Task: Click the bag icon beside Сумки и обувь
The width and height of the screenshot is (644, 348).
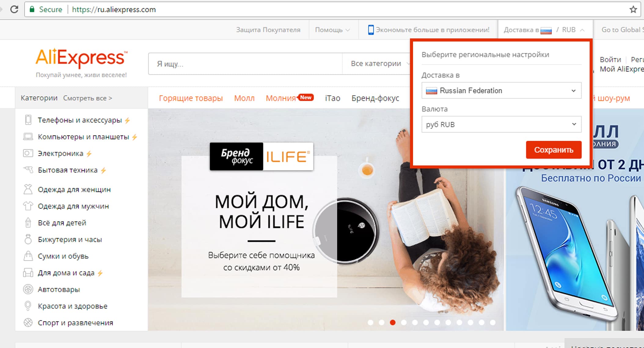Action: click(x=28, y=256)
